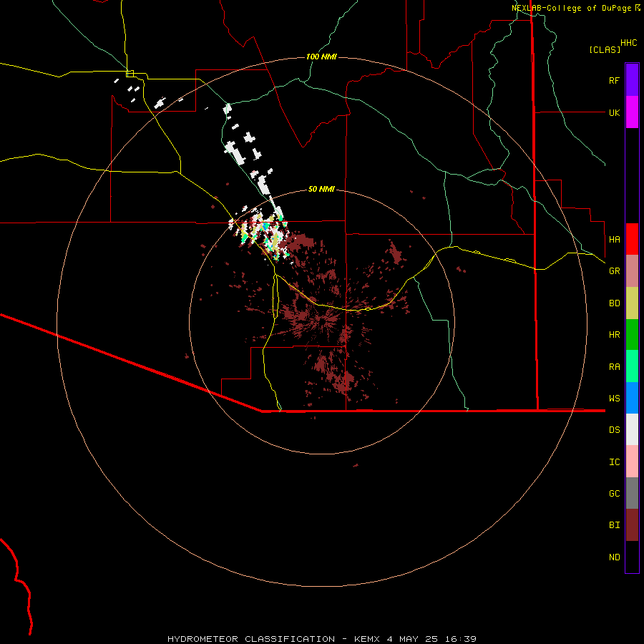The image size is (644, 644).
Task: Click the DS white legend swatch
Action: coord(632,429)
